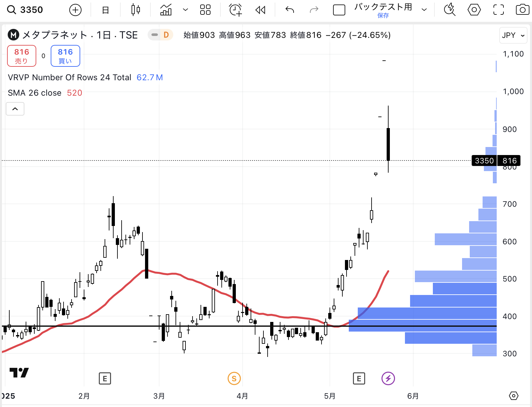Open May earnings E marker

click(359, 379)
